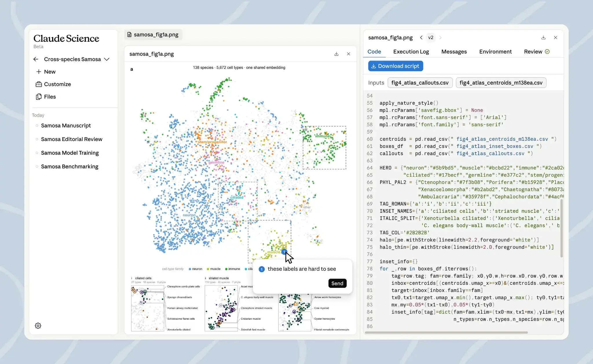Viewport: 593px width, 364px height.
Task: Download the figure from the preview panel
Action: point(336,54)
